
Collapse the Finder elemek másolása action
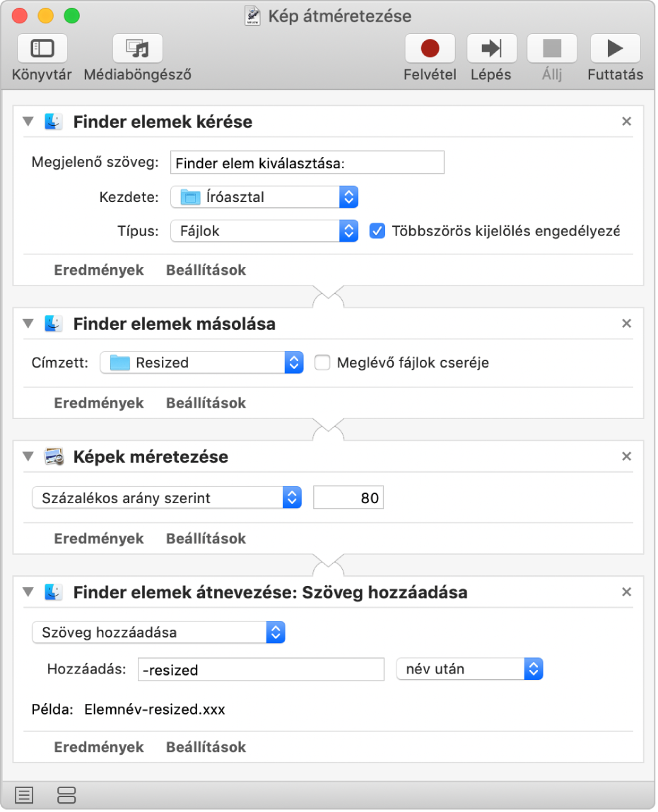tap(28, 324)
